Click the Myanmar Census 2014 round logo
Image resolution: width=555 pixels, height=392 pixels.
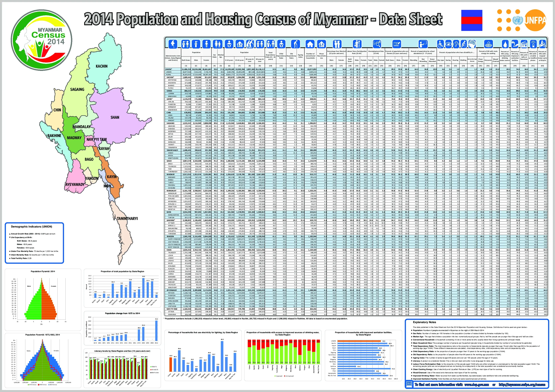coord(41,40)
